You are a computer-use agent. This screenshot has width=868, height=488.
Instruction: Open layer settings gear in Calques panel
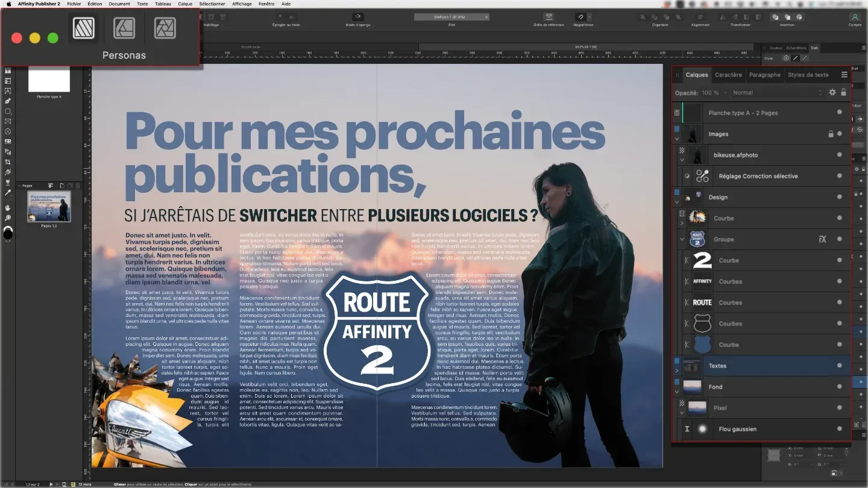832,93
